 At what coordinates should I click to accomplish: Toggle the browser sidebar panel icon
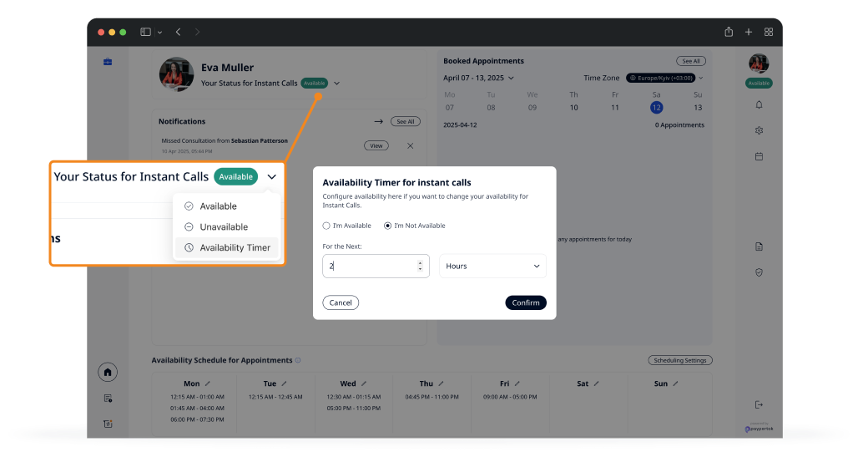click(x=145, y=32)
